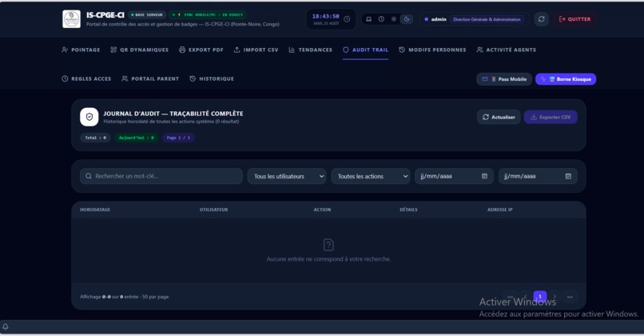
Task: Switch to light theme sun icon
Action: click(x=394, y=19)
